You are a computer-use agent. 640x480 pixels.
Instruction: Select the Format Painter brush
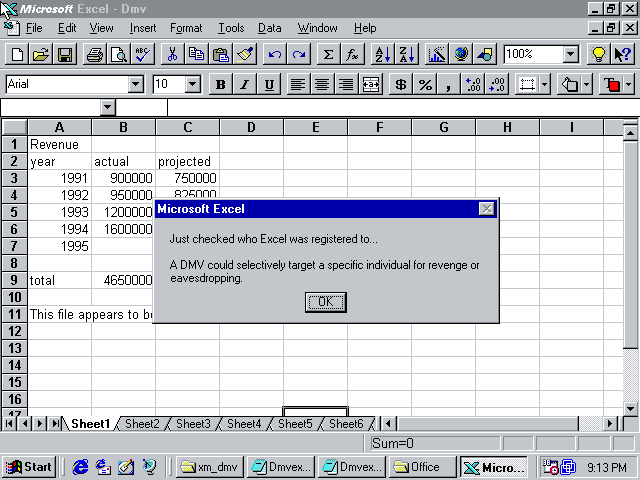tap(245, 54)
